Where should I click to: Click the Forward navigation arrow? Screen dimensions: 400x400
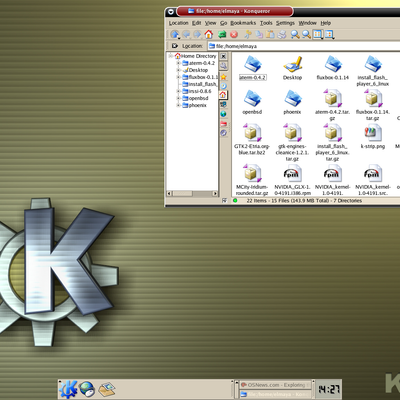[197, 34]
